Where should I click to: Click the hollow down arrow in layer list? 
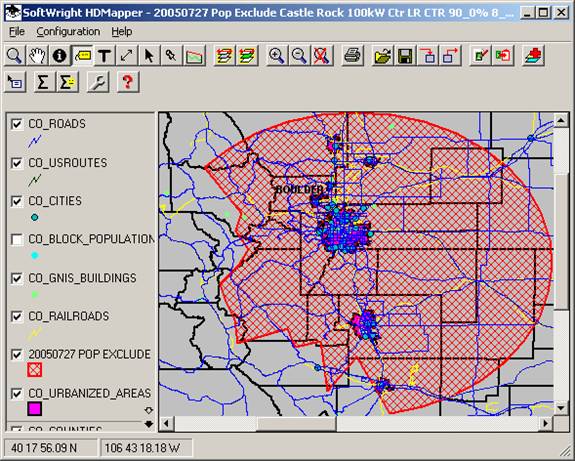(x=149, y=410)
